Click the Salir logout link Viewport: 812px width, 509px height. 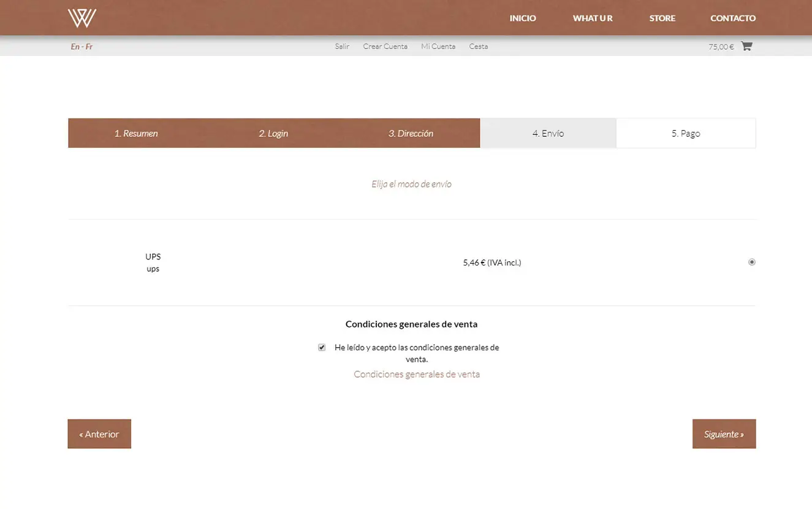(342, 47)
